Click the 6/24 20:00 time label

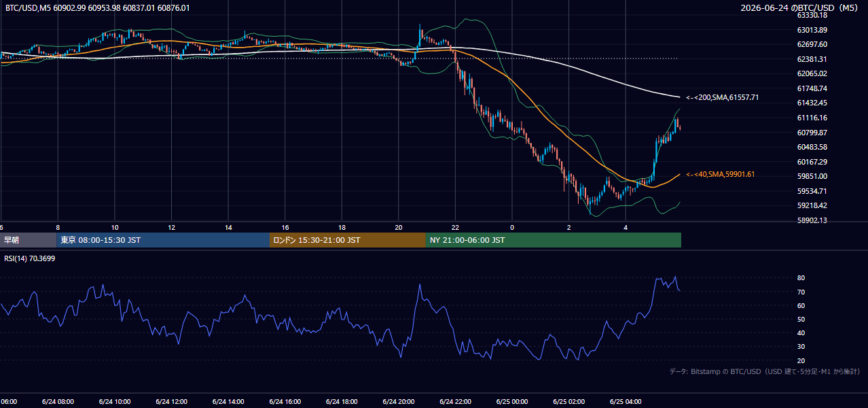tap(399, 401)
